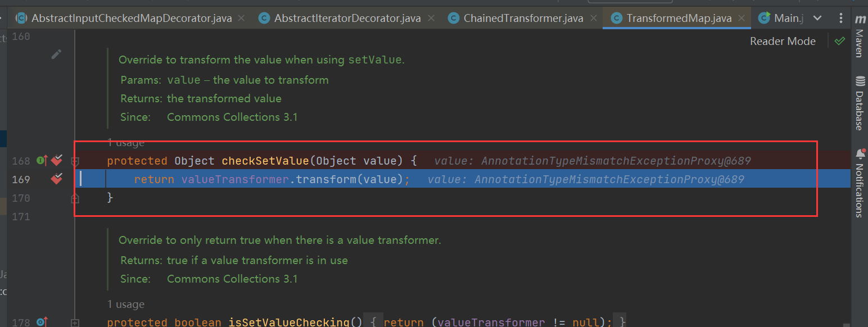Open the hidden tabs chevron beside Main.java
The width and height of the screenshot is (868, 327).
(817, 17)
